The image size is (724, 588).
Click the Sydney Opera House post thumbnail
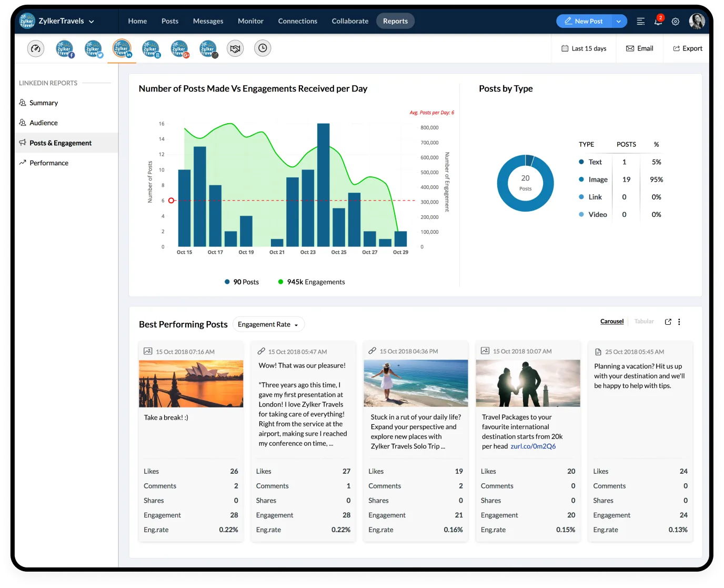point(191,383)
